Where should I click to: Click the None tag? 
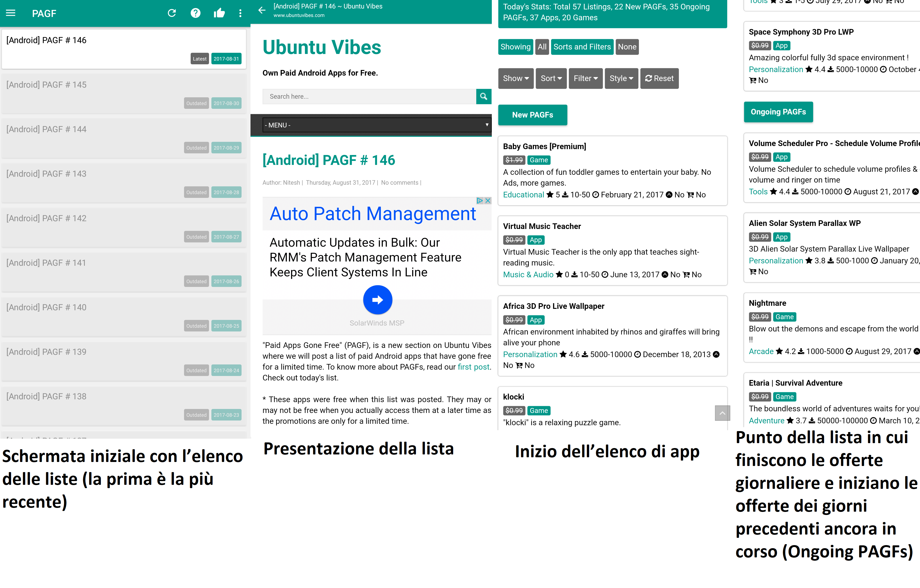click(627, 47)
